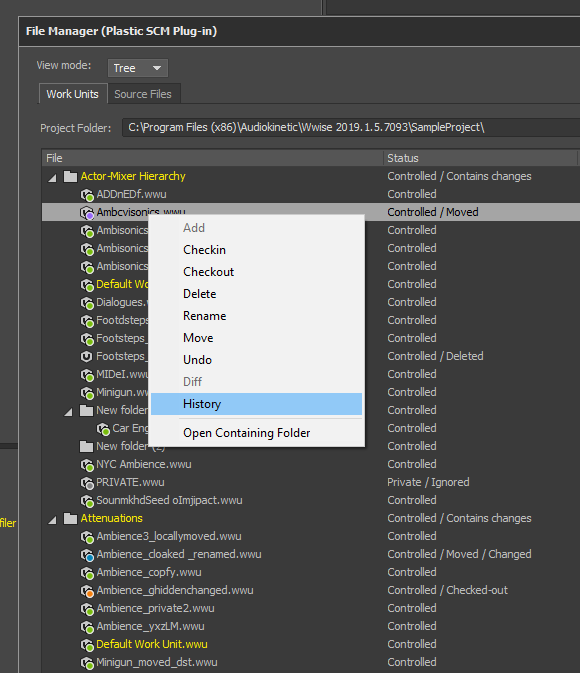This screenshot has width=580, height=673.
Task: Select the ADDnEDf.wwu row
Action: coord(311,194)
